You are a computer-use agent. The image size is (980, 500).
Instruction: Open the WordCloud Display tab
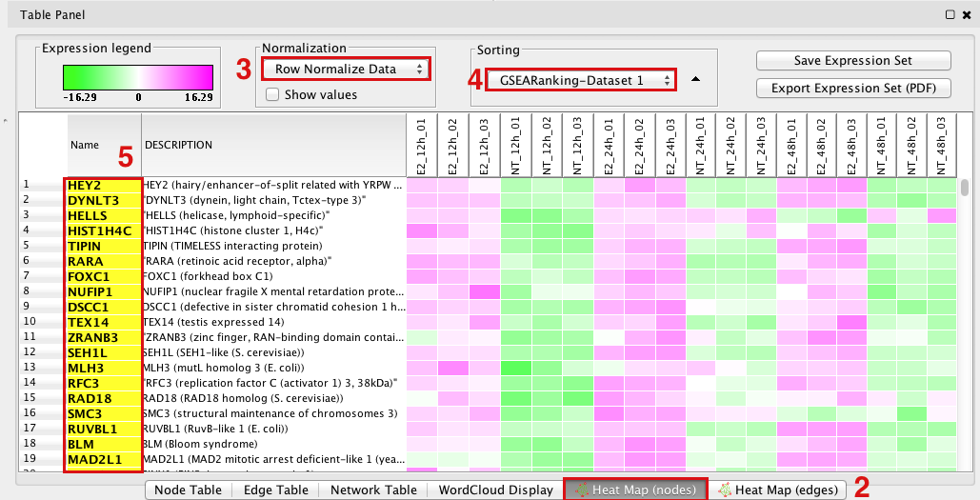coord(495,490)
